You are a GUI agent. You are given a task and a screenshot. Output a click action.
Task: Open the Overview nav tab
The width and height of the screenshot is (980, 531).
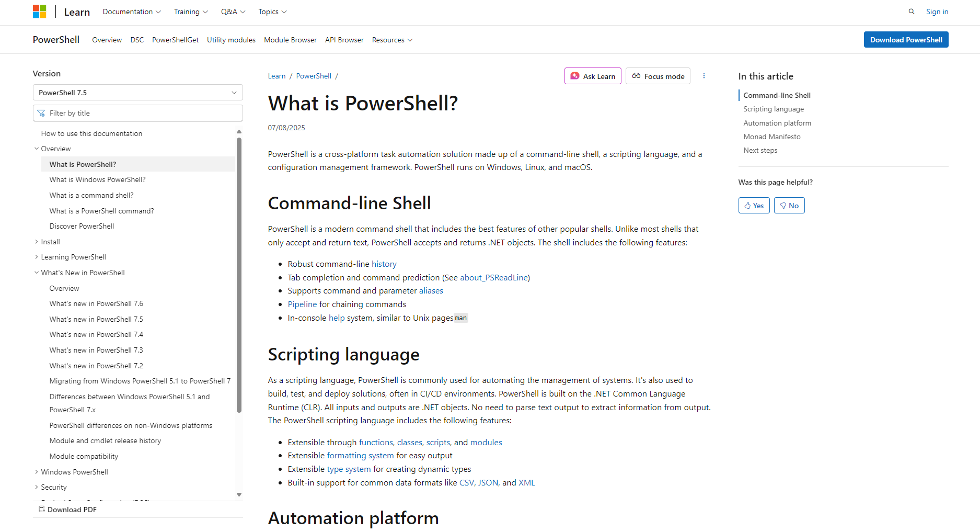[107, 40]
